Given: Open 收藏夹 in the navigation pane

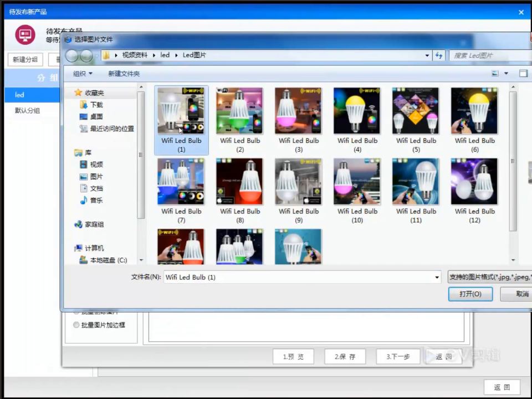Looking at the screenshot, I should click(x=89, y=93).
